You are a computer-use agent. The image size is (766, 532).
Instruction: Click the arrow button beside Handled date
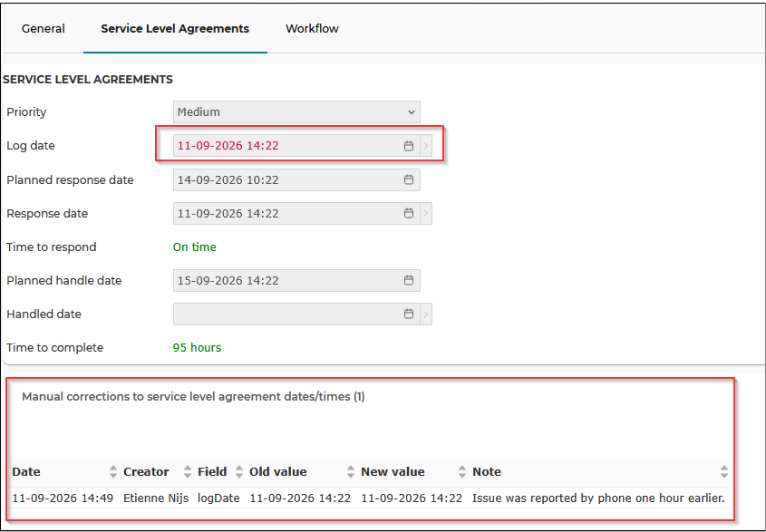click(x=426, y=314)
